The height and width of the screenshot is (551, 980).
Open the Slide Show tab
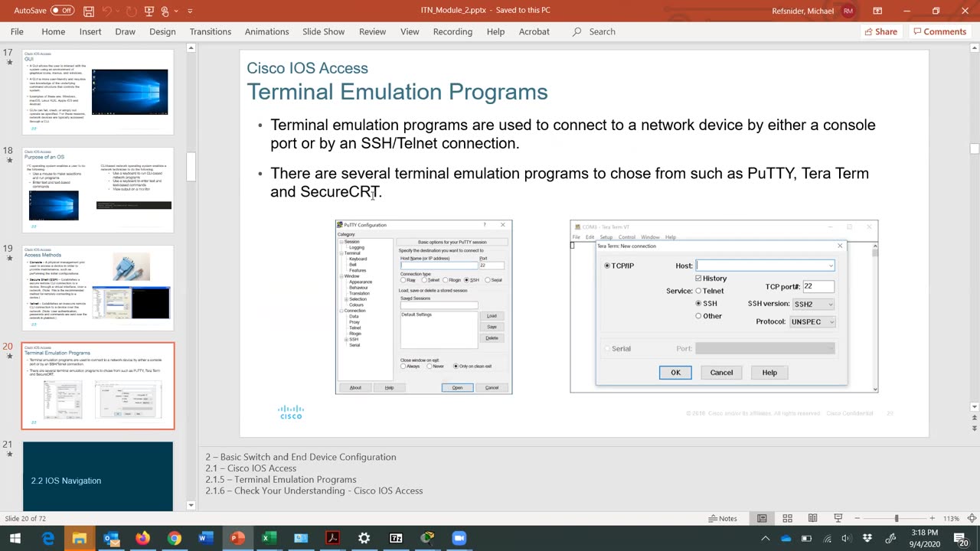point(323,31)
